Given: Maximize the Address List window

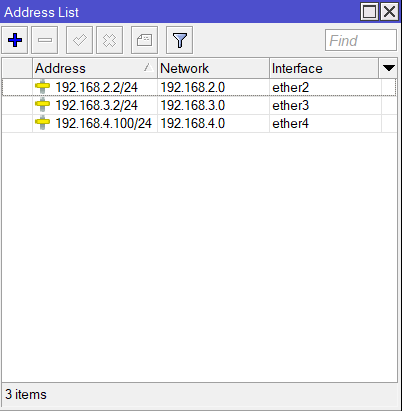Looking at the screenshot, I should click(x=369, y=12).
